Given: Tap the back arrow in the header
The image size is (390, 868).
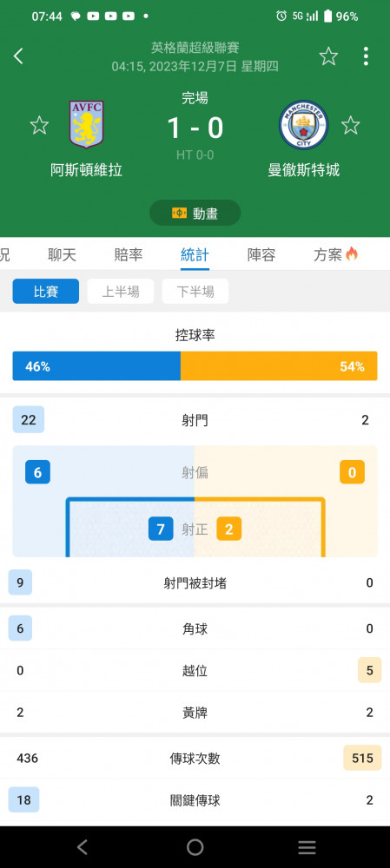Looking at the screenshot, I should [x=18, y=56].
